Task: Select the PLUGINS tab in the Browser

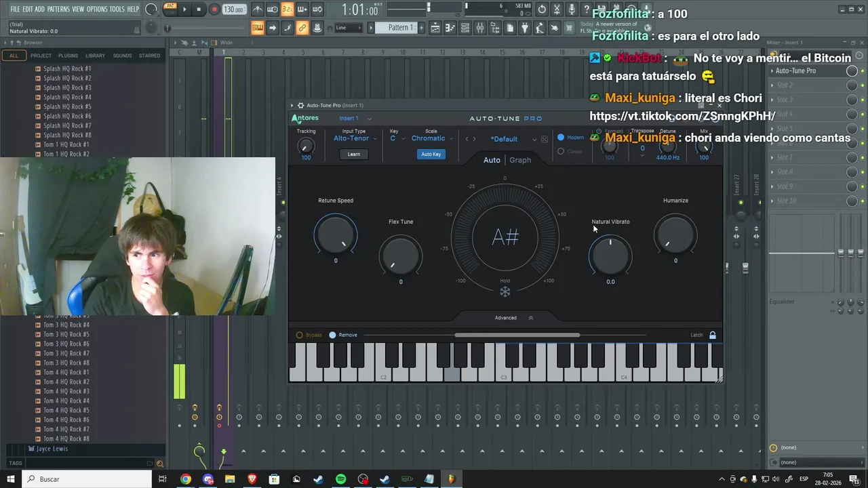Action: point(68,56)
